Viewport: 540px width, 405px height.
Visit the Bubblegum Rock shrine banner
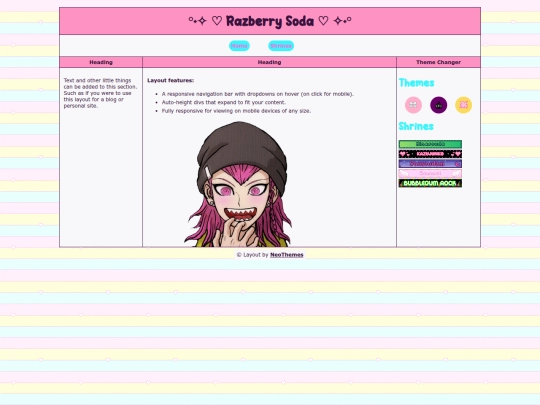tap(430, 183)
